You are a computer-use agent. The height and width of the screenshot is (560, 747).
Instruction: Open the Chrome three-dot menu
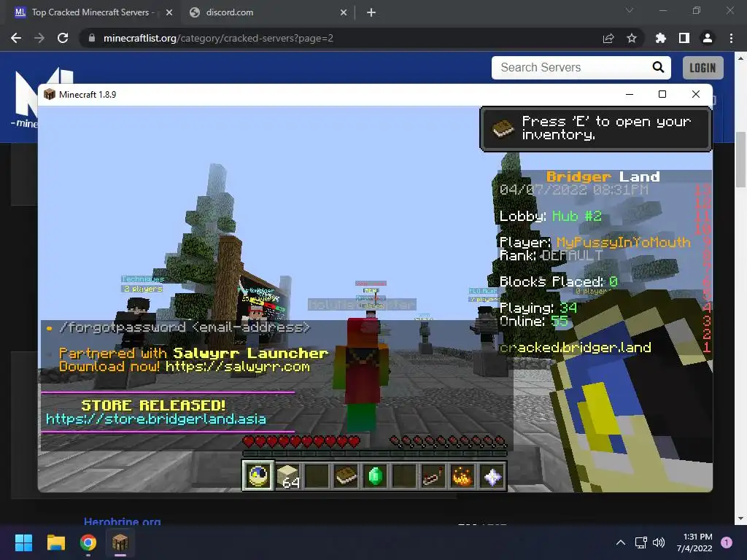pos(731,38)
